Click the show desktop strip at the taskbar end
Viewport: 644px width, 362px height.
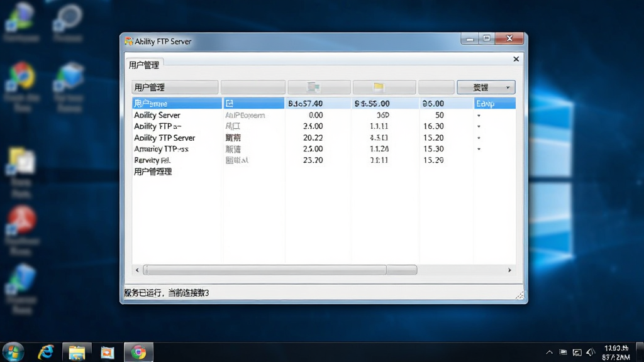point(640,352)
